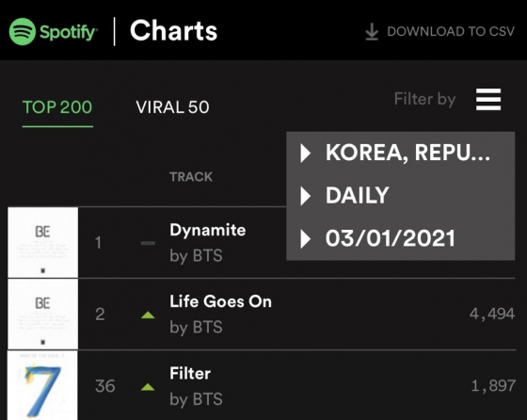Expand the Daily frequency filter arrow
This screenshot has height=420, width=527.
coord(305,196)
